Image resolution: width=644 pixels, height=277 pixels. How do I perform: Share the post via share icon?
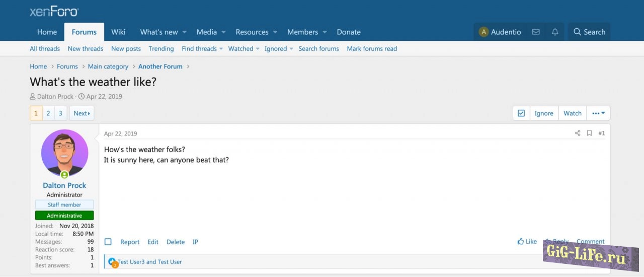578,133
